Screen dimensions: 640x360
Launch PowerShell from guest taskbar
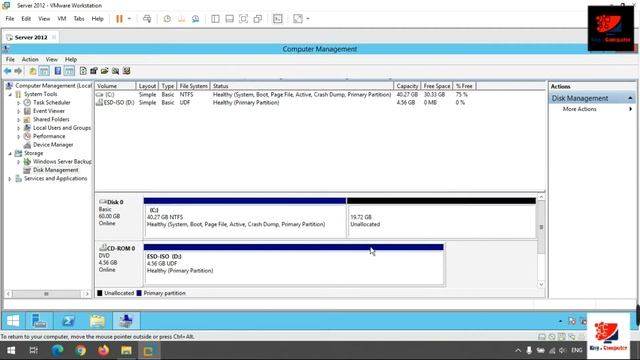[68, 321]
